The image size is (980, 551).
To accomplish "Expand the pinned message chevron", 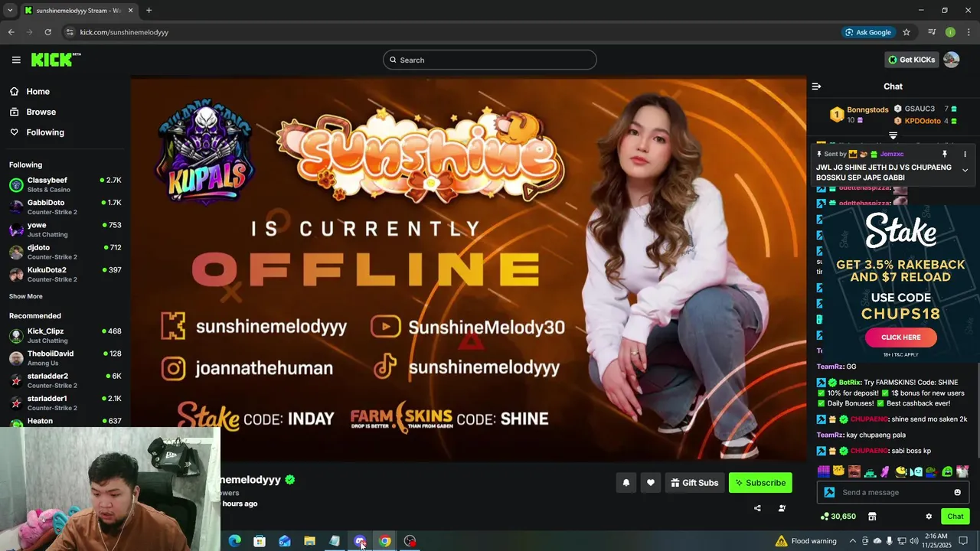I will pyautogui.click(x=965, y=171).
